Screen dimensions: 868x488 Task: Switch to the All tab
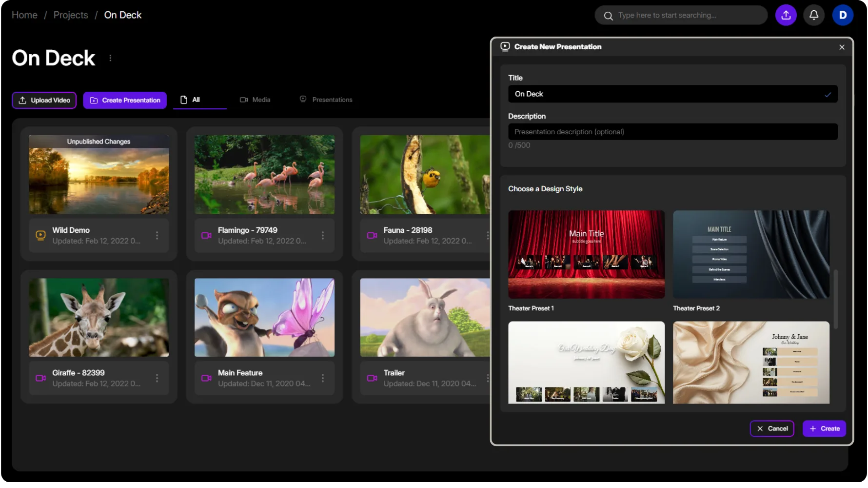click(x=200, y=100)
